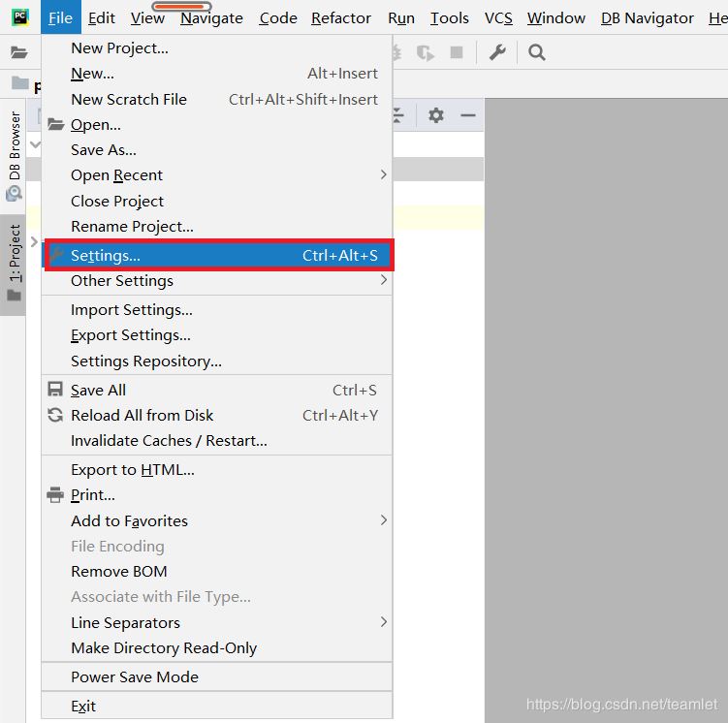Screen dimensions: 728x723
Task: Choose Invalidate Caches / Restart...
Action: tap(217, 440)
